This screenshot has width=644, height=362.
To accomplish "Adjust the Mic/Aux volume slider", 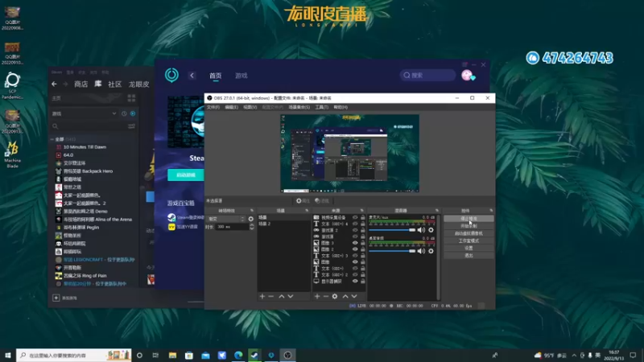I will [392, 230].
